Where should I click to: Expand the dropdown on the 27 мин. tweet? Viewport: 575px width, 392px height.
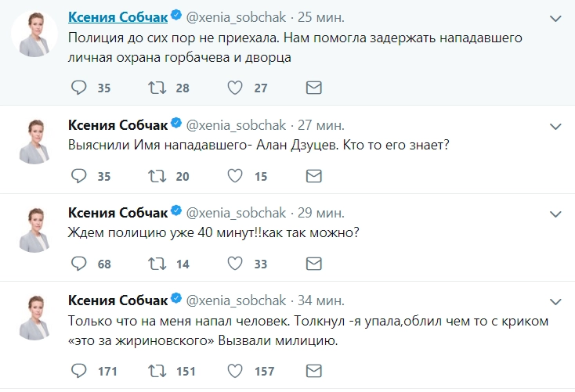coord(557,125)
